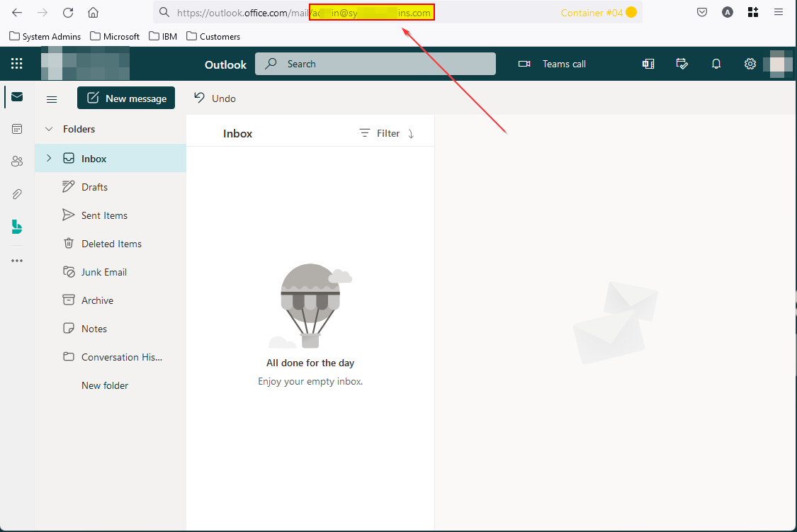
Task: Open Outlook settings gear
Action: [x=750, y=64]
